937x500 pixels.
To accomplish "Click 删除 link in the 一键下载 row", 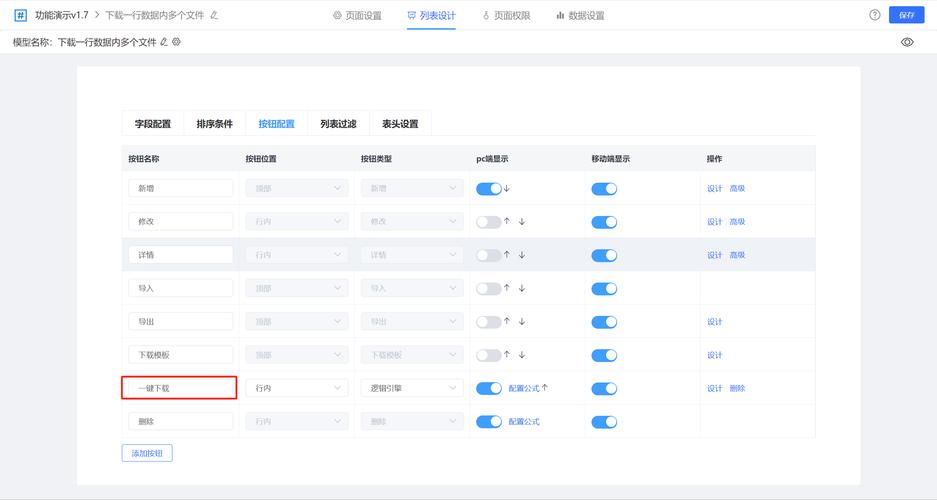I will point(737,388).
